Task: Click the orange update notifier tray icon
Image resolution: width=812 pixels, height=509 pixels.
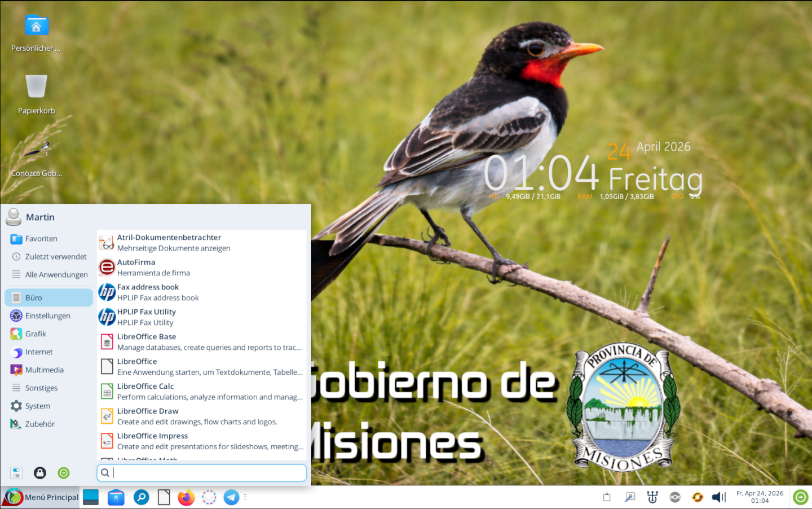Action: coord(698,497)
